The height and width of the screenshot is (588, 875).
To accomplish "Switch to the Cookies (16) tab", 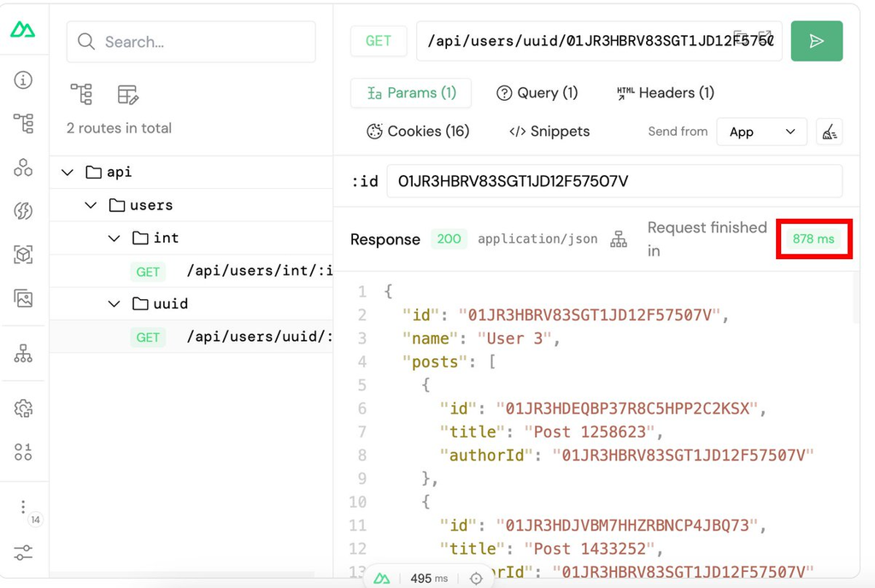I will coord(417,131).
